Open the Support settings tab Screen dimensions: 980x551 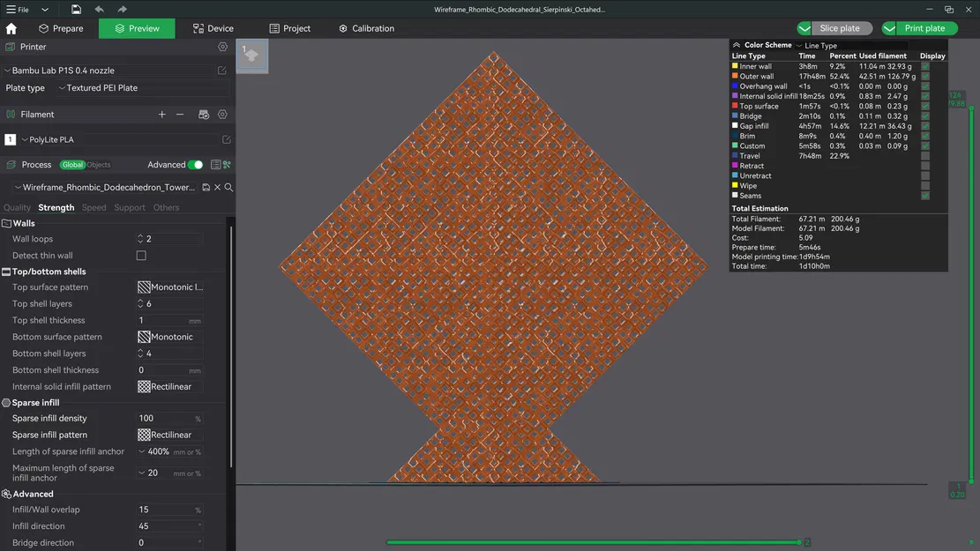[x=130, y=207]
